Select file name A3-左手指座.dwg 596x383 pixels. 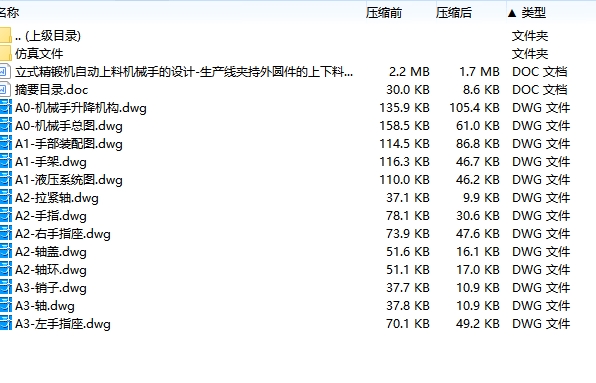(x=63, y=324)
